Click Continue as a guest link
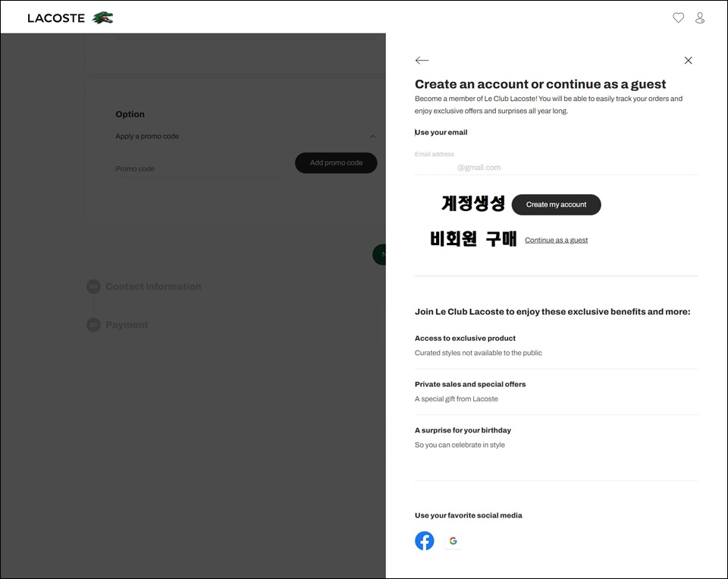Viewport: 728px width, 579px height. pos(556,241)
